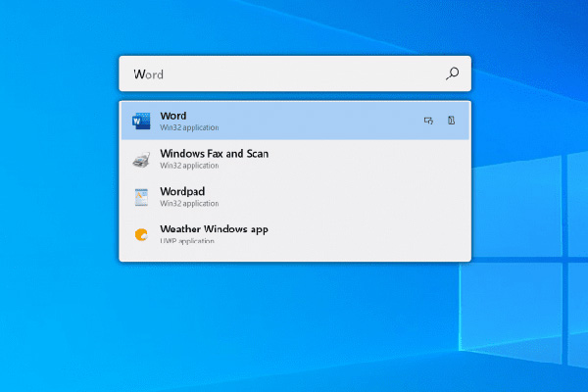Open the Windows Fax and Scan result
Screen dimensions: 588x392
point(295,159)
